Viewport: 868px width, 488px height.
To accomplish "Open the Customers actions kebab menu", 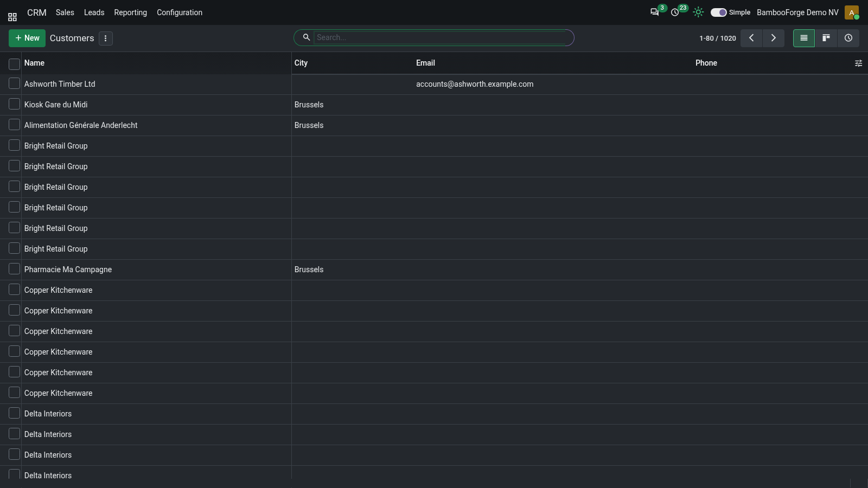I will tap(106, 38).
